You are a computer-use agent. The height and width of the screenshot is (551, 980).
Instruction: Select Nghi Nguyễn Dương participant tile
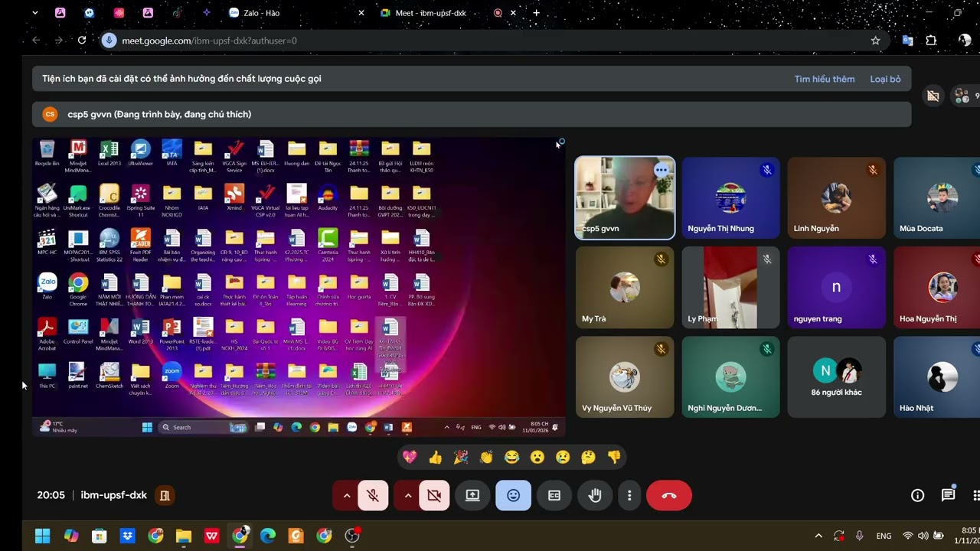[x=730, y=377]
